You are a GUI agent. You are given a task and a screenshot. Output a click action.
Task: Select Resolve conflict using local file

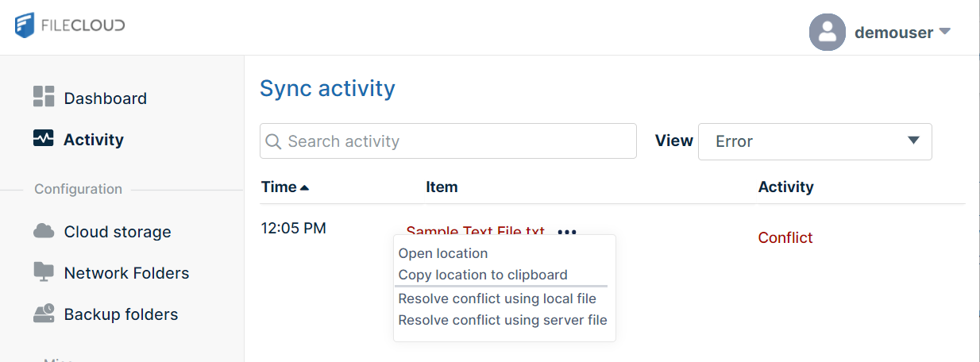(497, 298)
